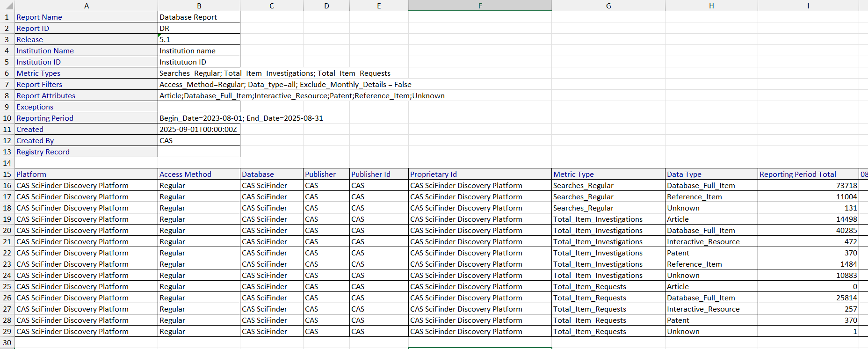Image resolution: width=868 pixels, height=349 pixels.
Task: Select column F header
Action: [x=480, y=6]
